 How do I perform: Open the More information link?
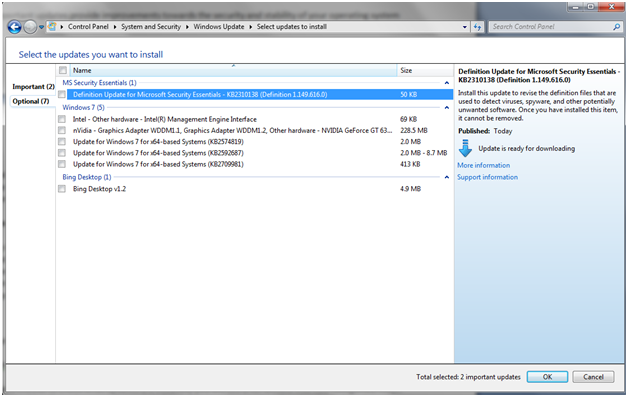click(x=483, y=165)
